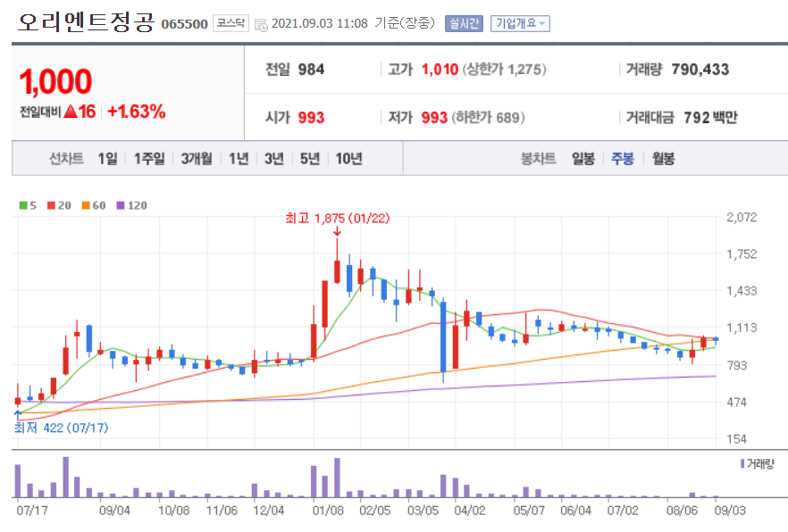Click the 793 price axis label
788x532 pixels.
coord(737,365)
